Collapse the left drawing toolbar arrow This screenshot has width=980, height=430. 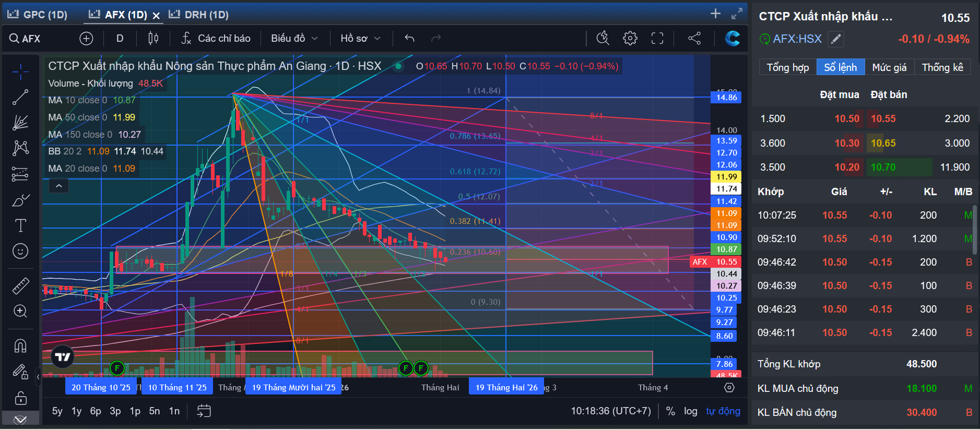click(x=38, y=376)
